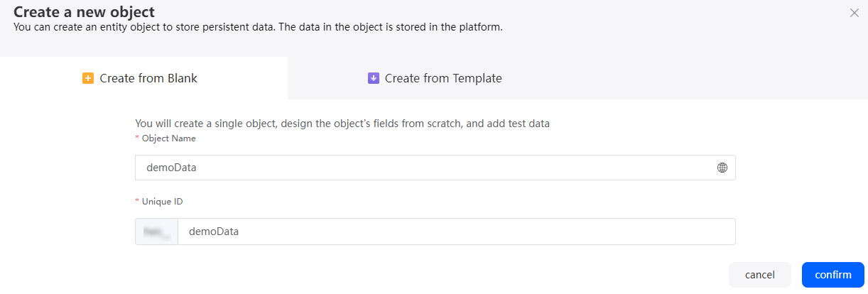Click the Create a new object heading
This screenshot has height=294, width=868.
pos(84,11)
